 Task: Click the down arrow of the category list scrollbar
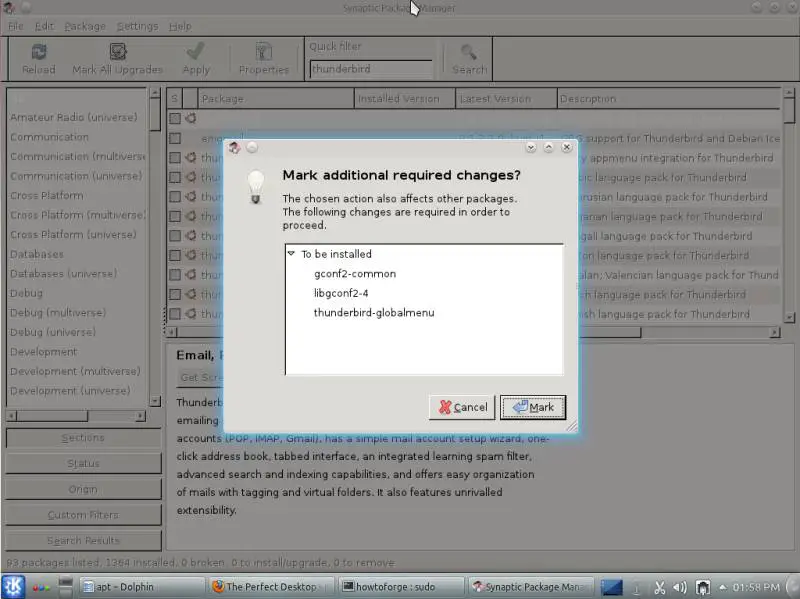tap(155, 401)
